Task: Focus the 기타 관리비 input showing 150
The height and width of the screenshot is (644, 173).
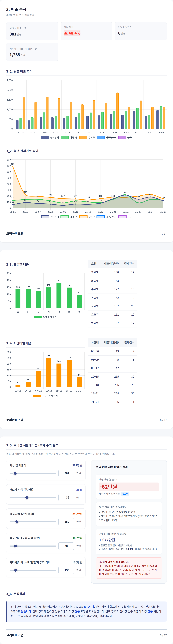Action: 66,570
